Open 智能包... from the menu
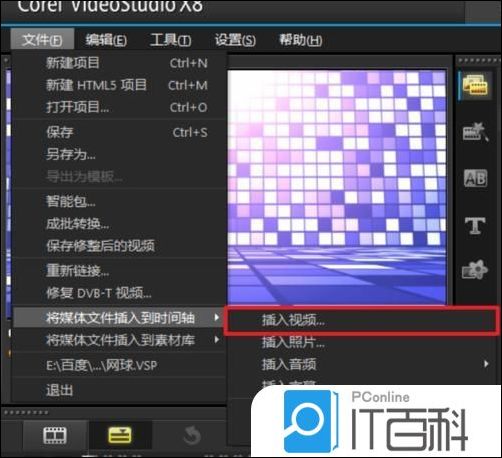The image size is (502, 458). (x=120, y=201)
